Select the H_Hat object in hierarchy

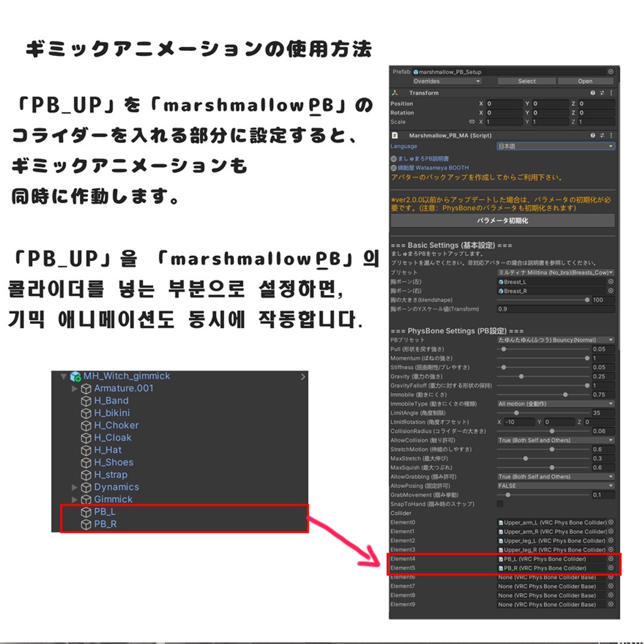(x=108, y=450)
